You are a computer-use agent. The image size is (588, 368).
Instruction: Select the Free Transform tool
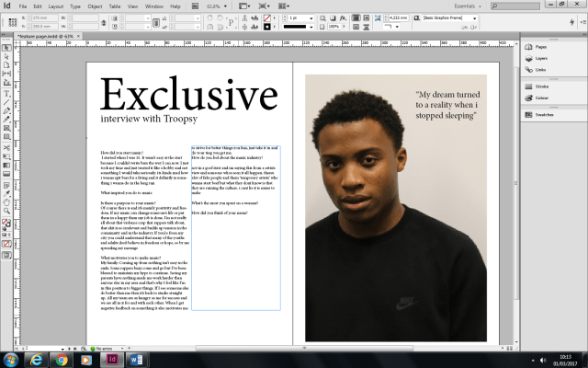pos(6,156)
